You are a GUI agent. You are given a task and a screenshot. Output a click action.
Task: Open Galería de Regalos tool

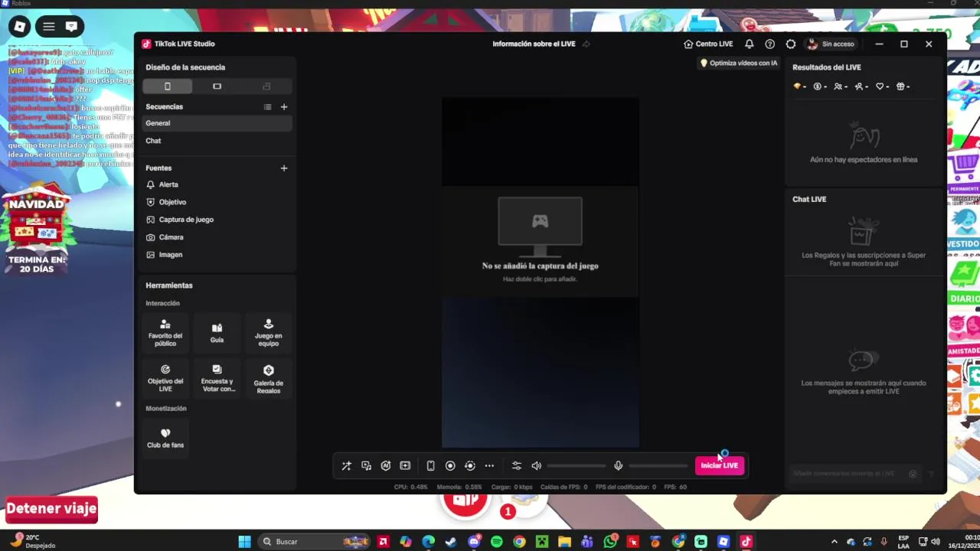tap(268, 378)
